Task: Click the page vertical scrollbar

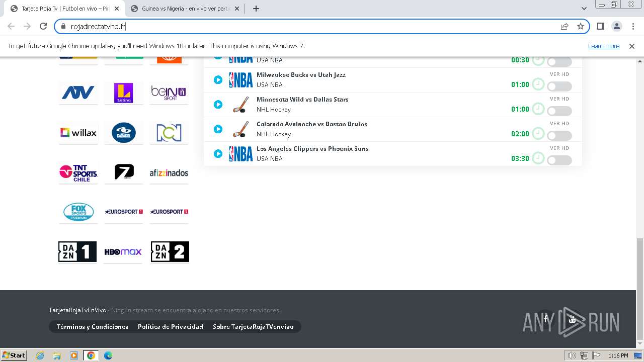Action: click(x=640, y=289)
